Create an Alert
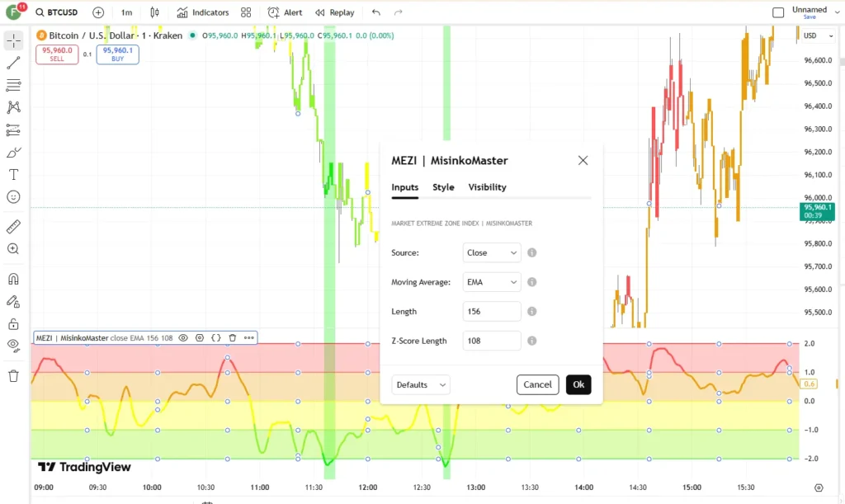845x504 pixels. pos(285,12)
